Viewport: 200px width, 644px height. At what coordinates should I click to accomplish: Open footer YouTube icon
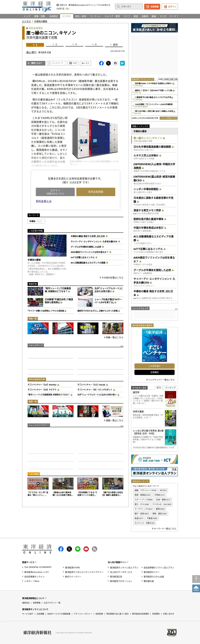click(x=86, y=549)
